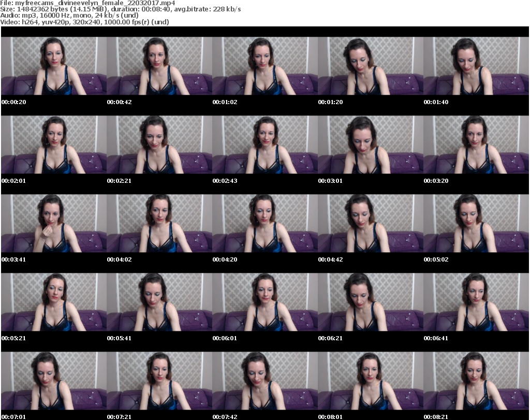530x420 pixels.
Task: Select the thumbnail above timestamp 00:00:20
Action: (x=54, y=66)
